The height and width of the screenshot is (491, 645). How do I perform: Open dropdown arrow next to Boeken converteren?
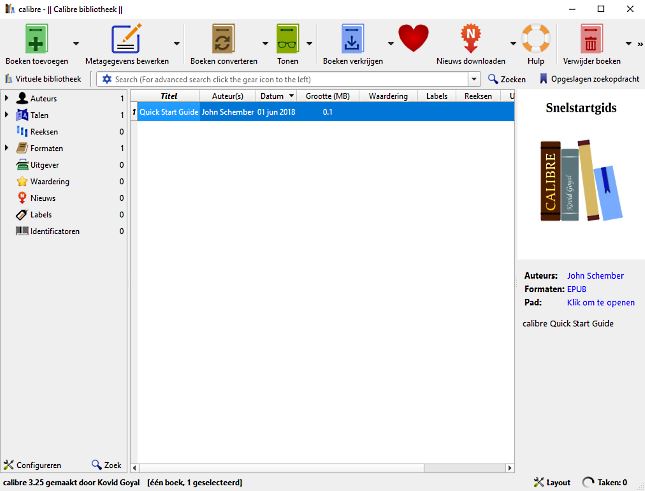tap(265, 43)
